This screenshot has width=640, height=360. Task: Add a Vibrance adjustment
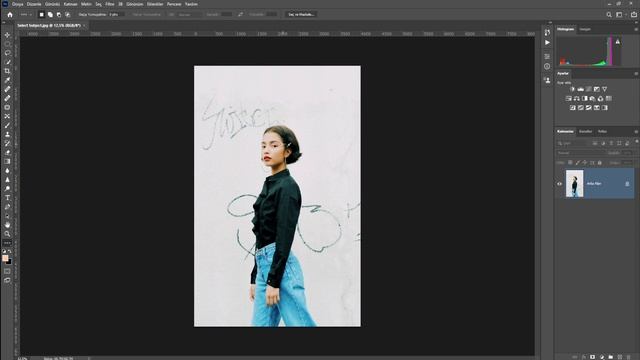604,89
